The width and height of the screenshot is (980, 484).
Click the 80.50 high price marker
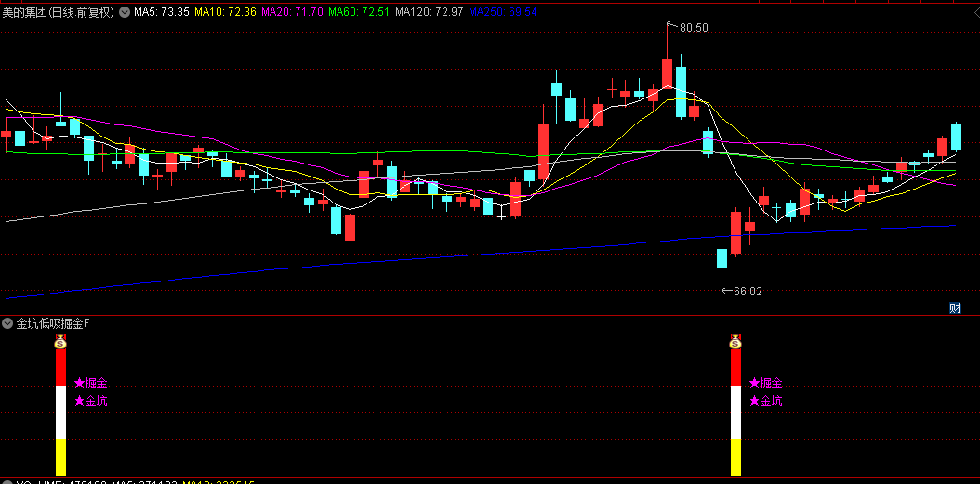tap(693, 28)
